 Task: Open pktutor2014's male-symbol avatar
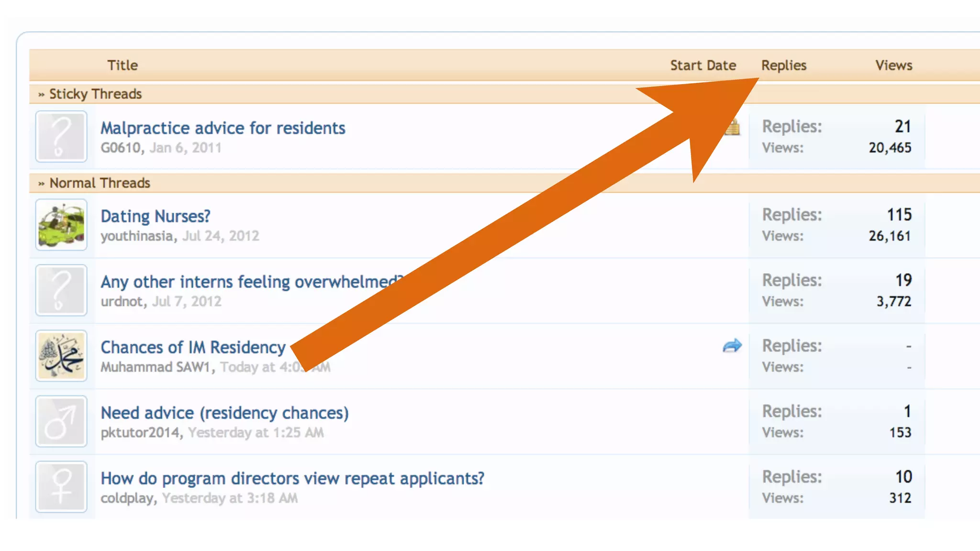(x=61, y=421)
